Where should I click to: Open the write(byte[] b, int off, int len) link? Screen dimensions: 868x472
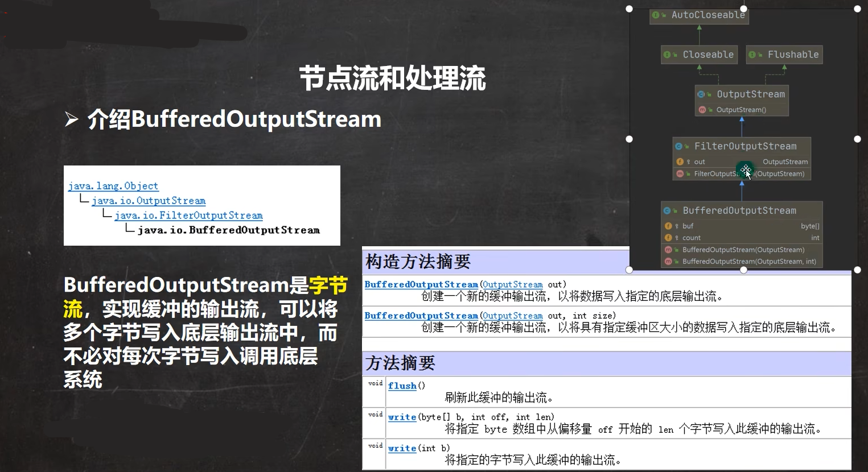coord(402,417)
